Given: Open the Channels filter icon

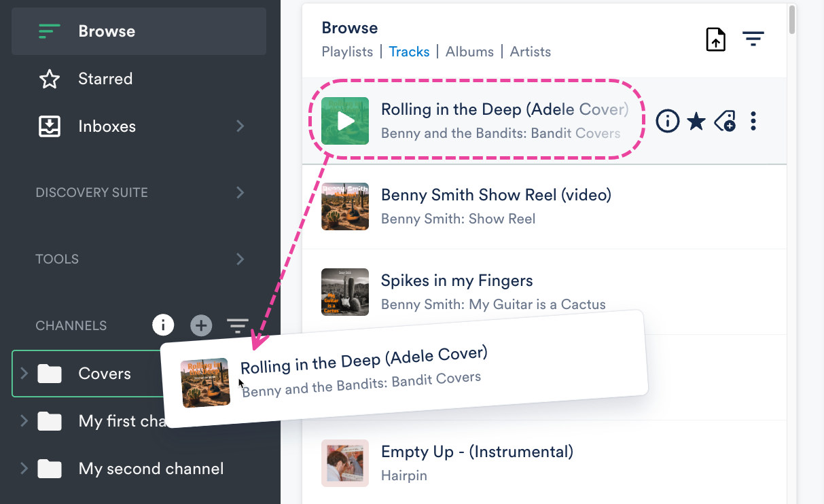Looking at the screenshot, I should pyautogui.click(x=238, y=326).
